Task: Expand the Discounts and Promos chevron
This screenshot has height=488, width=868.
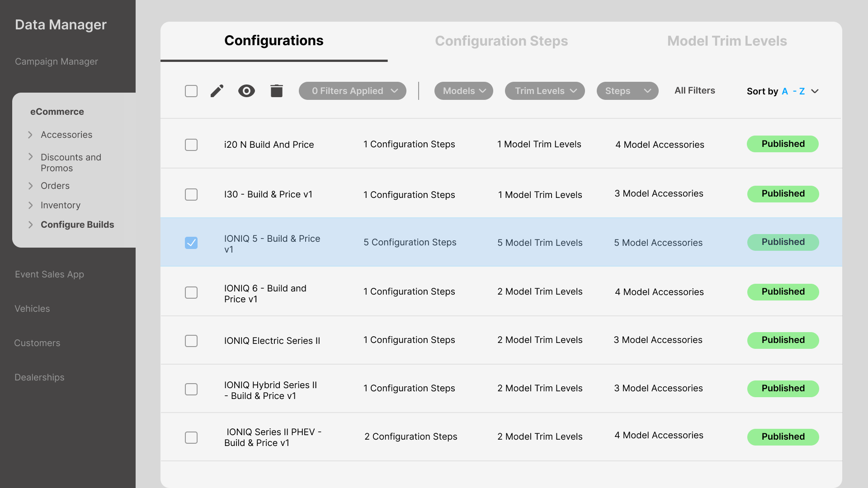Action: tap(30, 157)
